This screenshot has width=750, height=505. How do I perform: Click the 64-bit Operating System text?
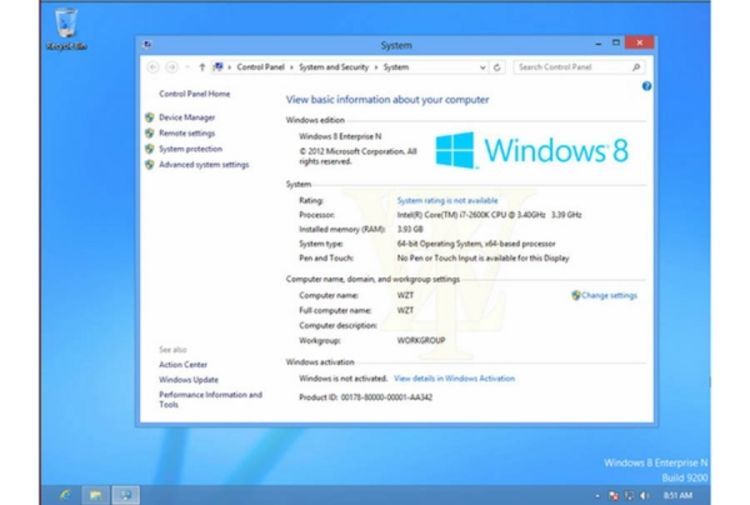(476, 243)
